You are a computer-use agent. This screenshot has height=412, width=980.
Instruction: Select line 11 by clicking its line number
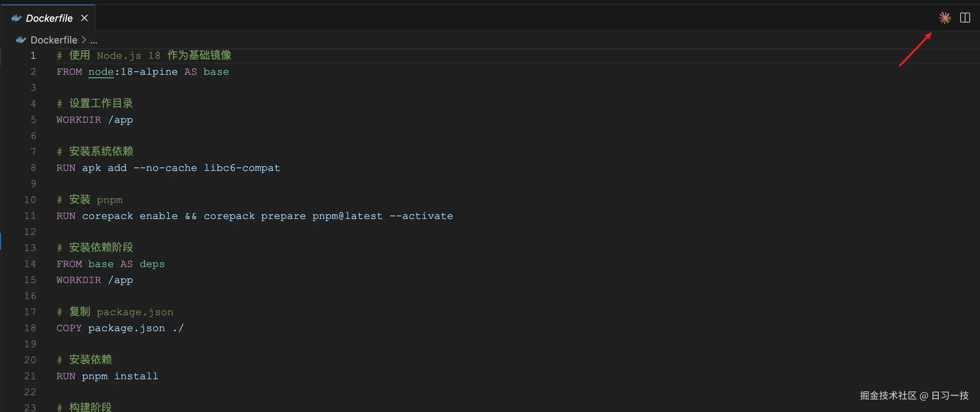(x=30, y=216)
